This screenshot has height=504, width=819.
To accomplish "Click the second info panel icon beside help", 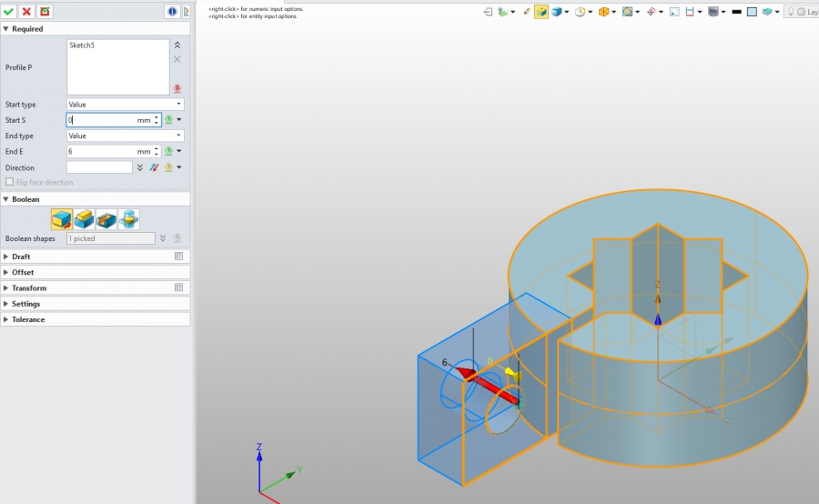I will (x=186, y=11).
